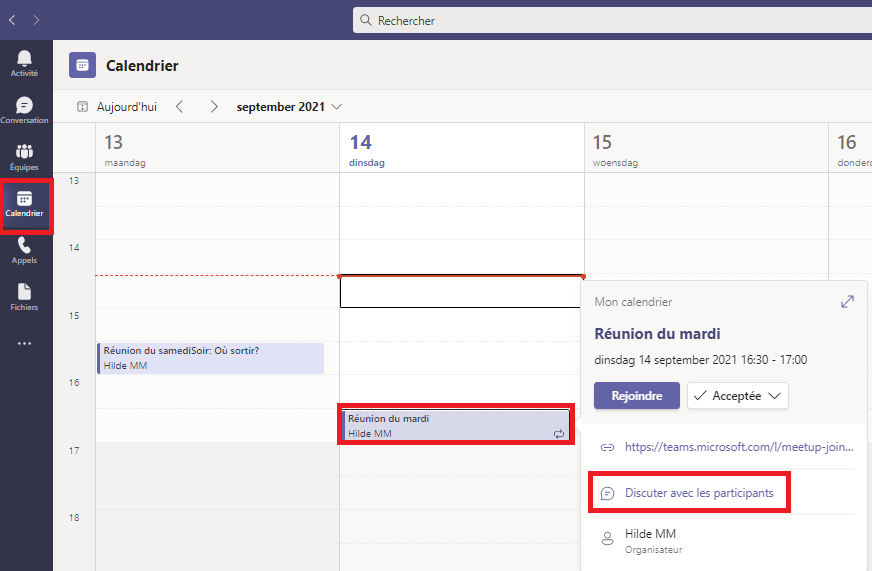
Task: Click Discuter avec les participants
Action: pyautogui.click(x=699, y=493)
